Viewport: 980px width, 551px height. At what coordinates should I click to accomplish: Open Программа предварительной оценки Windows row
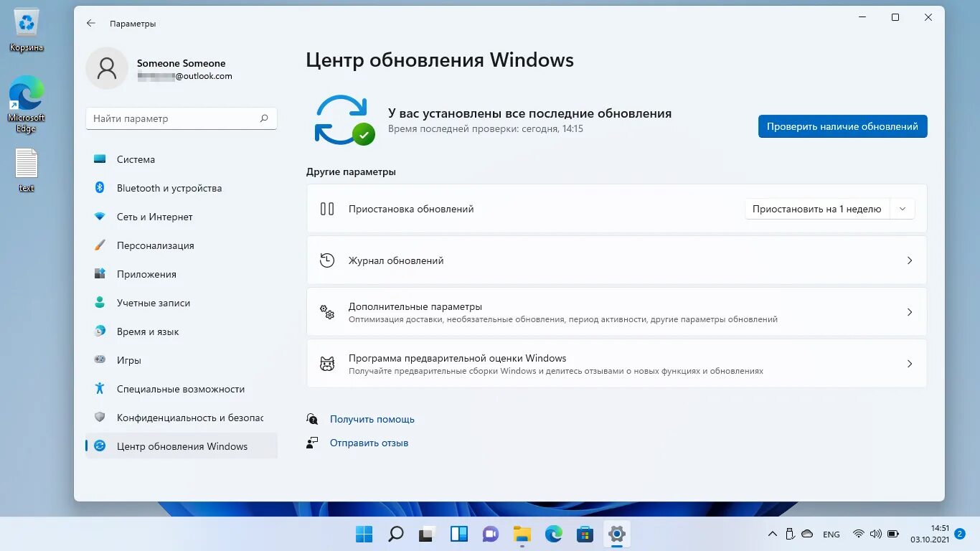(616, 364)
